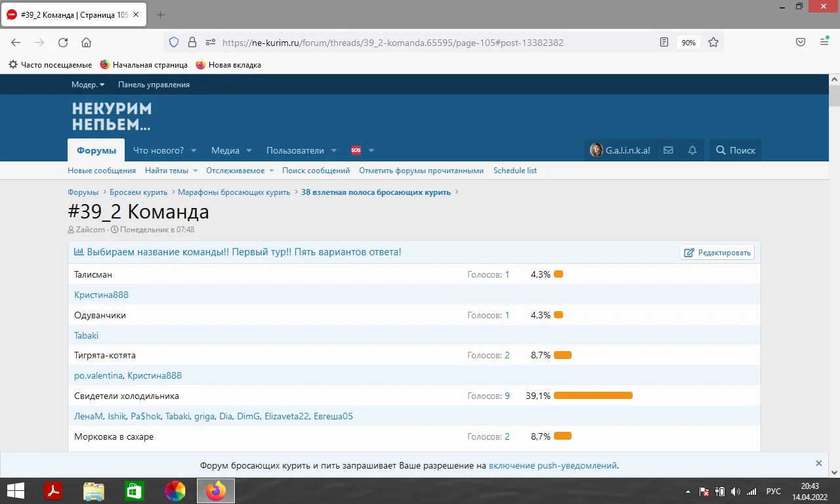Go to Бросаем курить breadcrumb
The height and width of the screenshot is (504, 840).
click(x=138, y=192)
